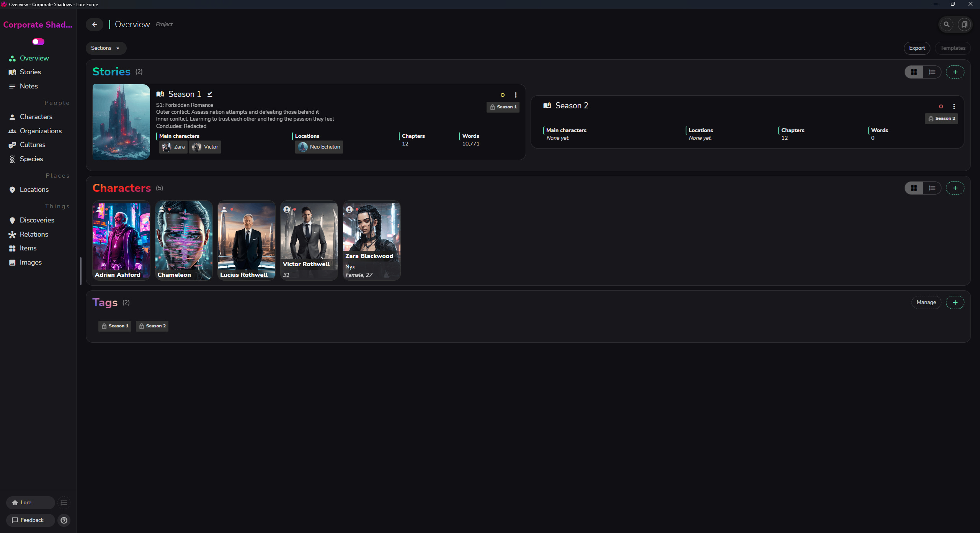Click the list icon beside Lore

(x=64, y=503)
